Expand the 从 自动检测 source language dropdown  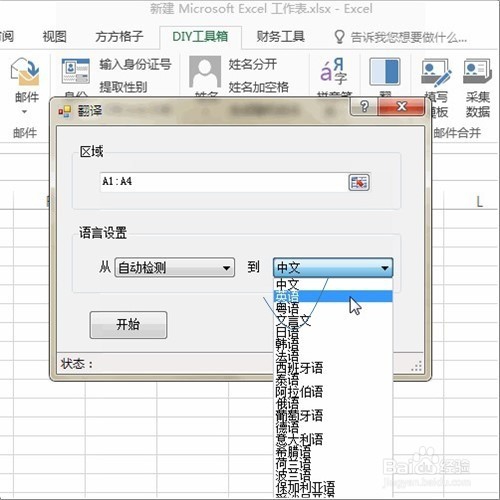click(x=175, y=267)
